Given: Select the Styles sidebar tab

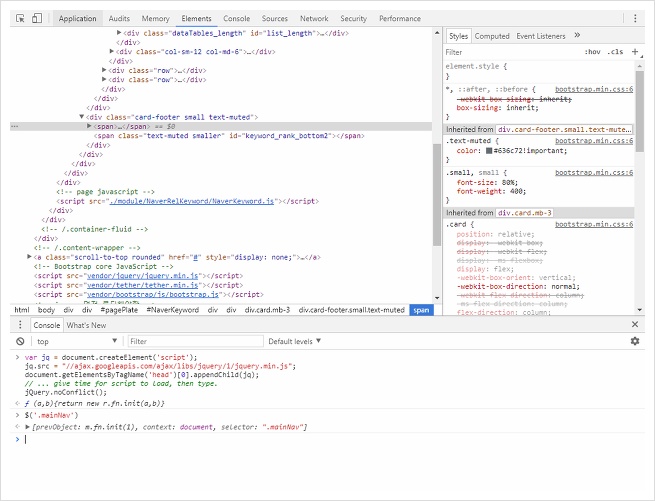Looking at the screenshot, I should pos(458,36).
